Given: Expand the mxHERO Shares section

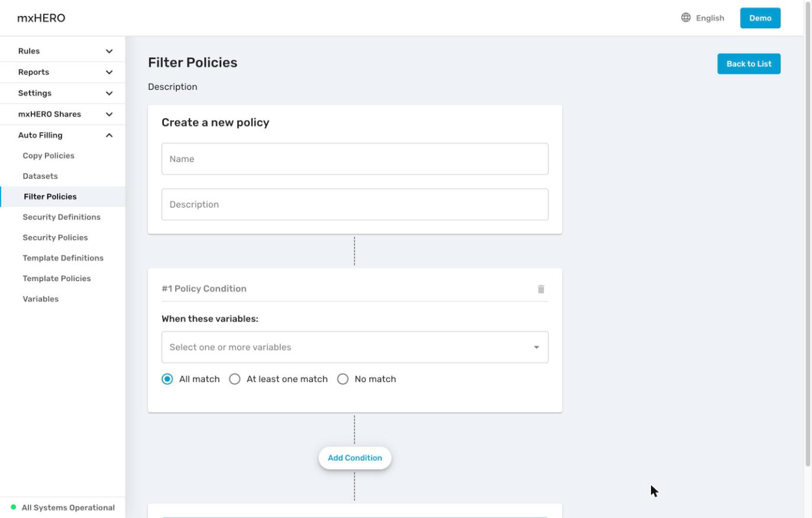Looking at the screenshot, I should point(63,114).
